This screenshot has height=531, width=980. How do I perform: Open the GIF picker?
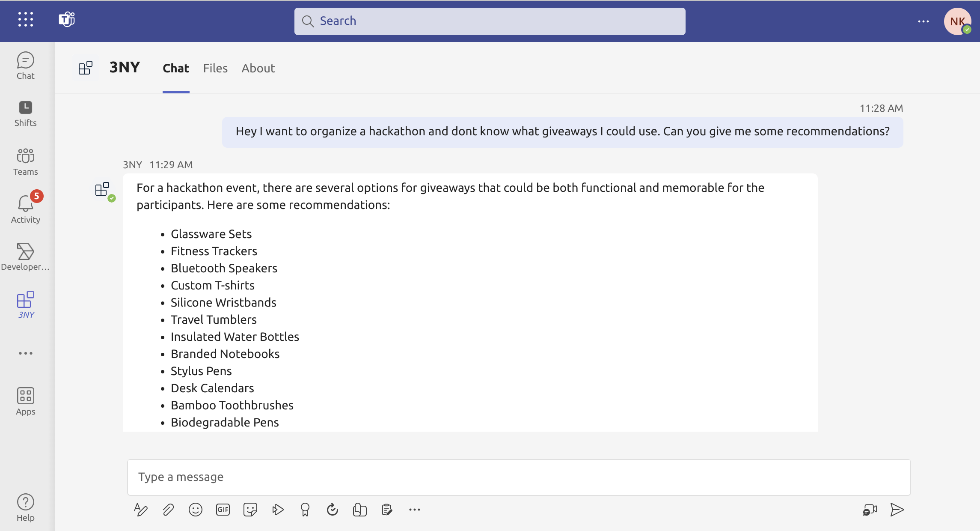click(223, 510)
